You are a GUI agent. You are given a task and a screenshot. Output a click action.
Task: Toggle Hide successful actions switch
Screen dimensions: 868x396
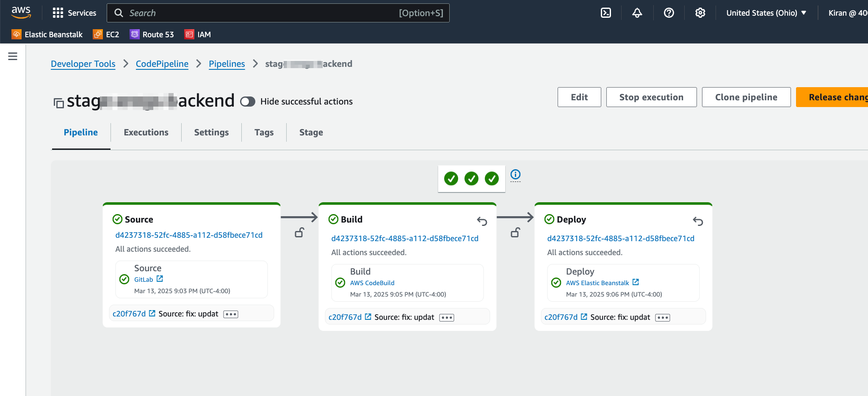point(248,102)
